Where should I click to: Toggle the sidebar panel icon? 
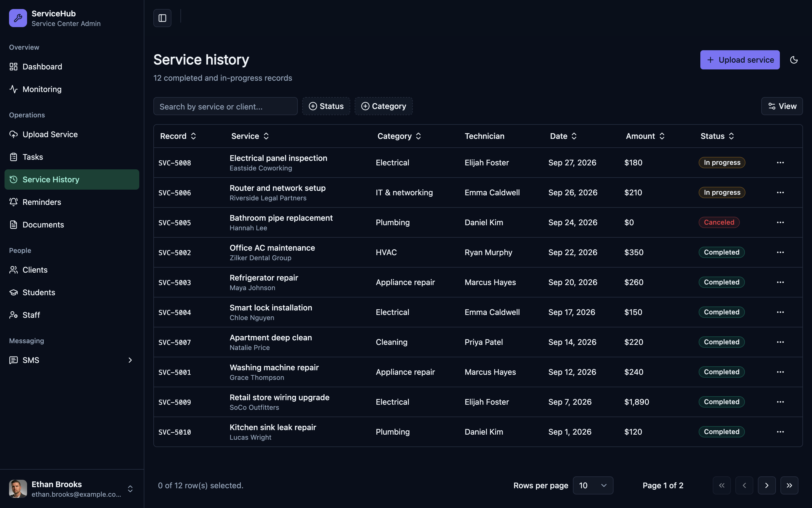[x=162, y=18]
